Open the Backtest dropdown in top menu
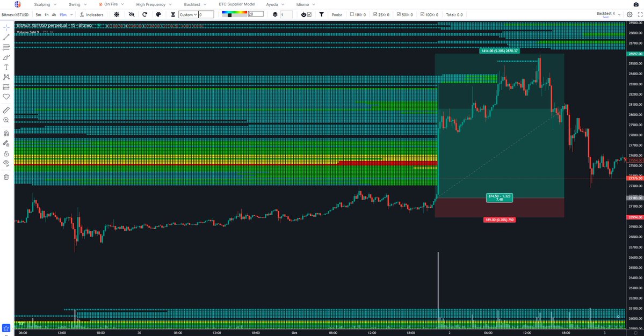 click(195, 4)
